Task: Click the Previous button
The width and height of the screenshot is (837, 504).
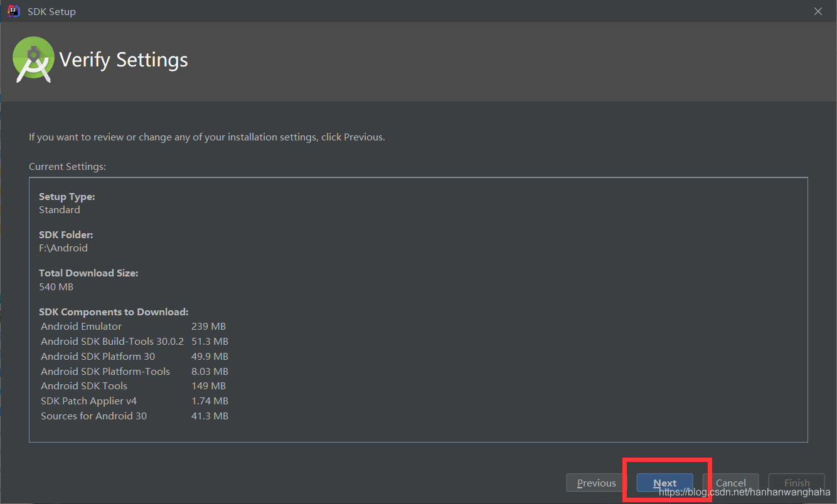Action: coord(594,483)
